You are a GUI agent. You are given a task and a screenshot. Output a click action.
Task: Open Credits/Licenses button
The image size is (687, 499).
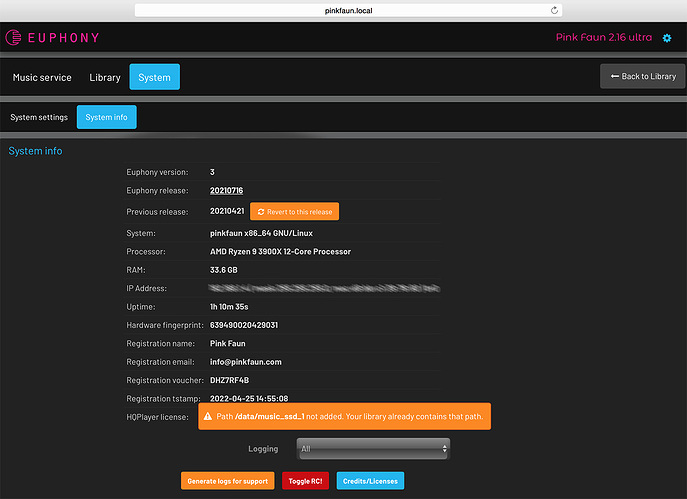coord(370,481)
